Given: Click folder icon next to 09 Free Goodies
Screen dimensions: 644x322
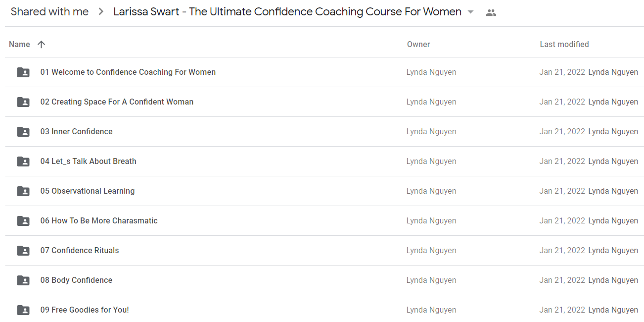Looking at the screenshot, I should [23, 310].
